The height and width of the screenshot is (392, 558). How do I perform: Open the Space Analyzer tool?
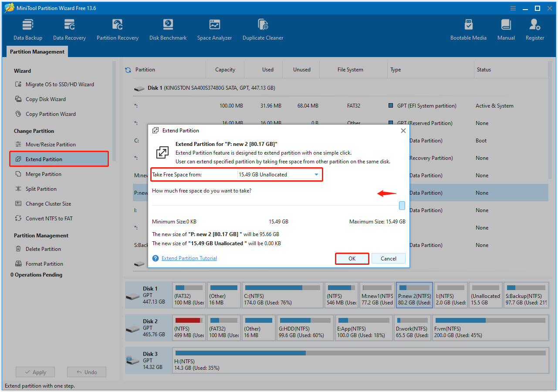(214, 30)
